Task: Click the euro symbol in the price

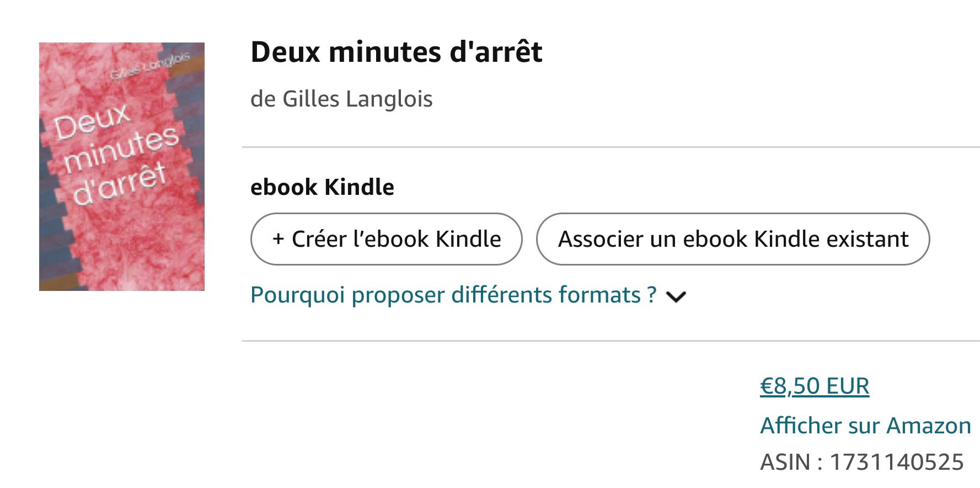Action: coord(767,386)
